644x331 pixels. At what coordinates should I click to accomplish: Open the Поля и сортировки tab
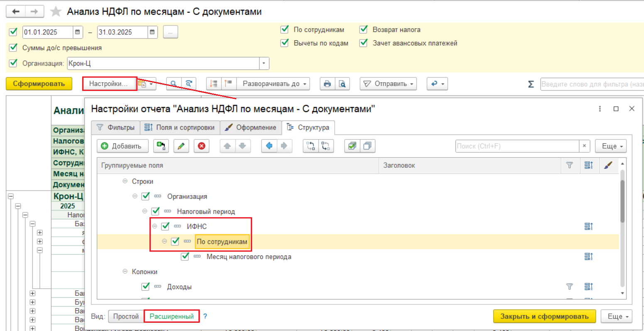(x=179, y=127)
